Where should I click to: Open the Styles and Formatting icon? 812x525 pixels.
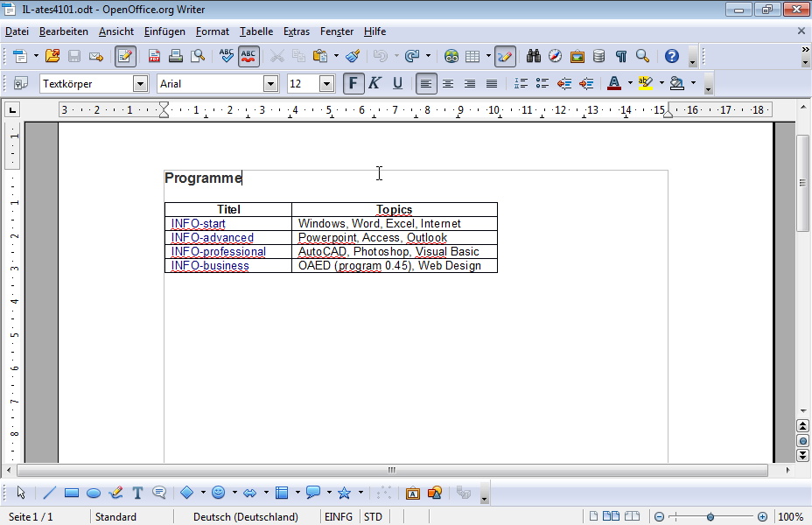(21, 83)
